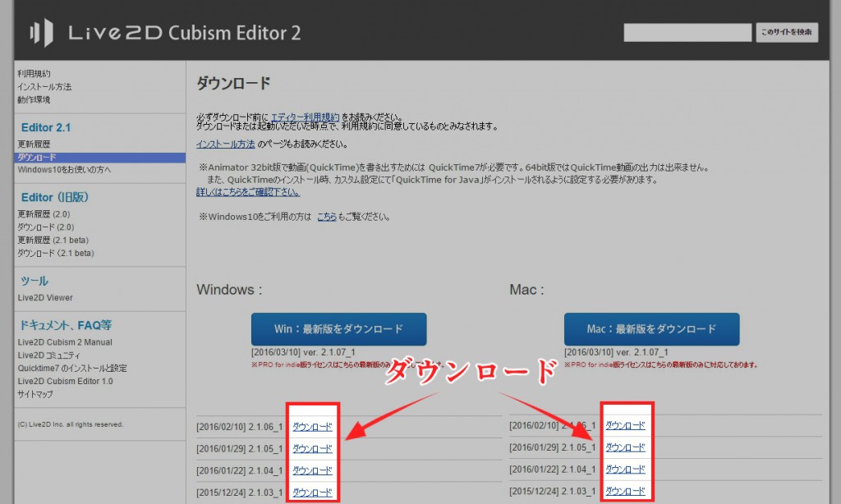The width and height of the screenshot is (841, 504).
Task: Open Quicktime7 のインストールと設定 link
Action: click(x=72, y=368)
